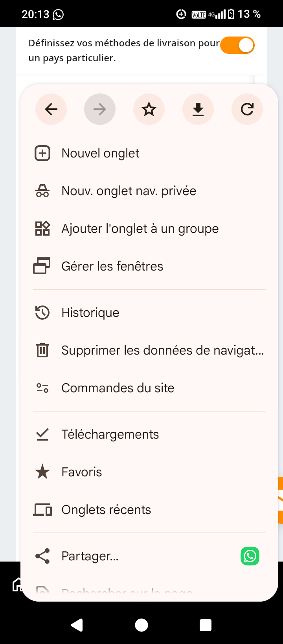Tap the download page icon

(x=198, y=109)
